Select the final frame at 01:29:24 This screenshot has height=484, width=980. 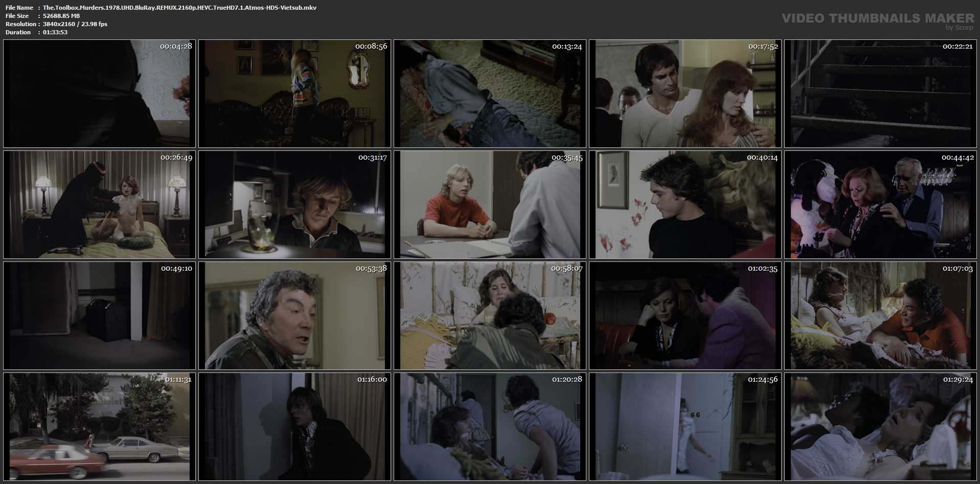pos(880,427)
